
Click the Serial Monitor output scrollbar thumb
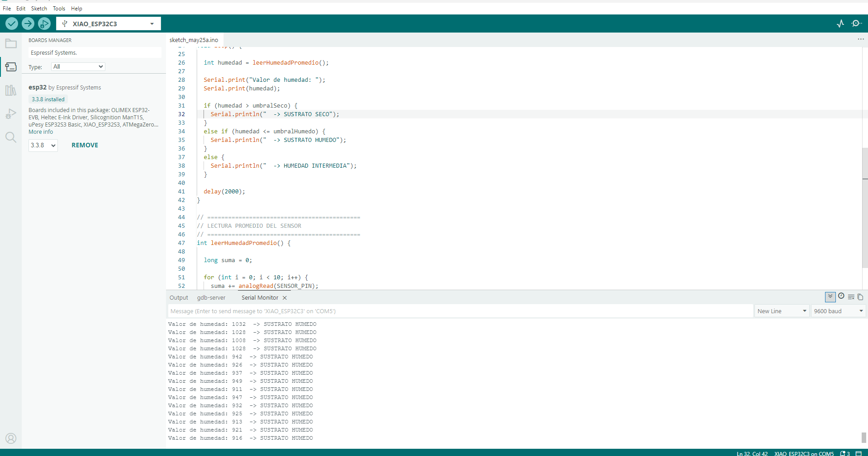[864, 437]
